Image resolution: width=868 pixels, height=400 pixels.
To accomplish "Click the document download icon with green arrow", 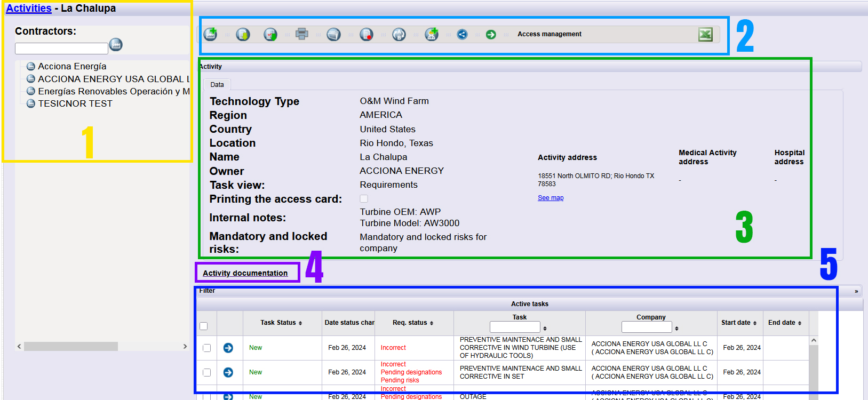I will click(243, 35).
